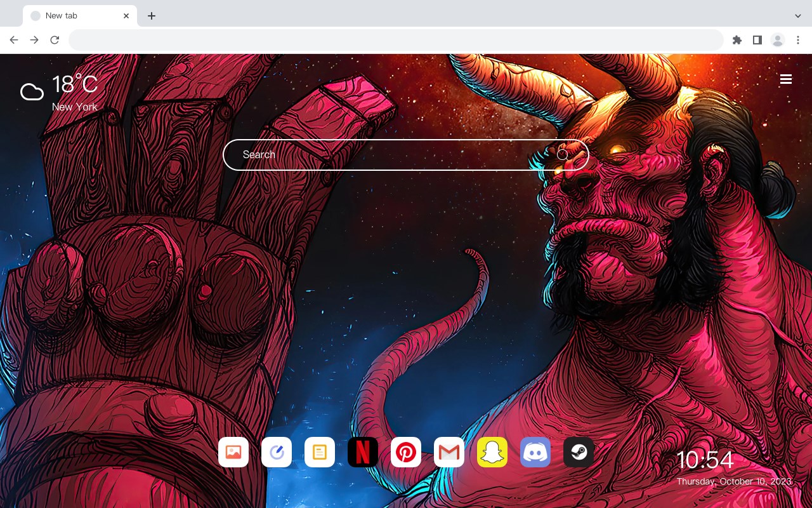
Task: Close the New tab tab
Action: click(x=126, y=16)
